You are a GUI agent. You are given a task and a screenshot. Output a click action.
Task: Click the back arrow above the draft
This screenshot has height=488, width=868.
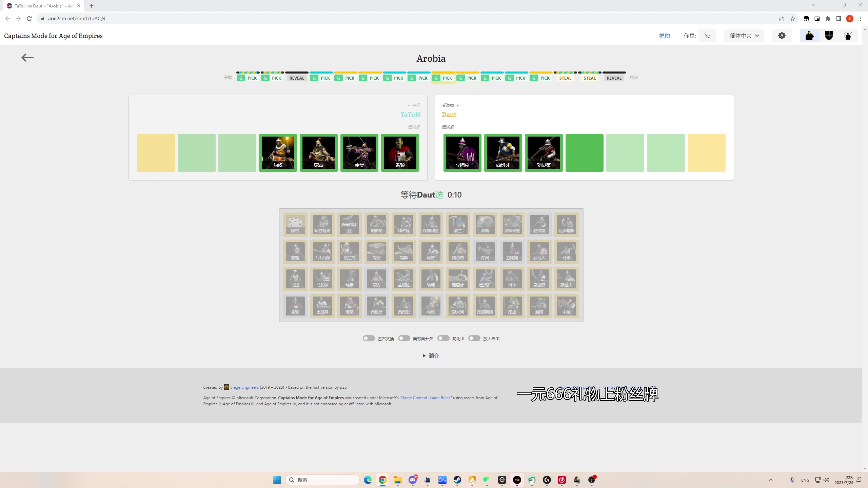27,58
